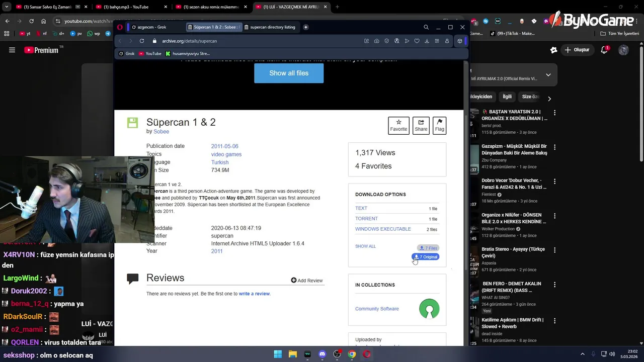Open options for Gazapizm video
This screenshot has height=362, width=644.
(555, 147)
